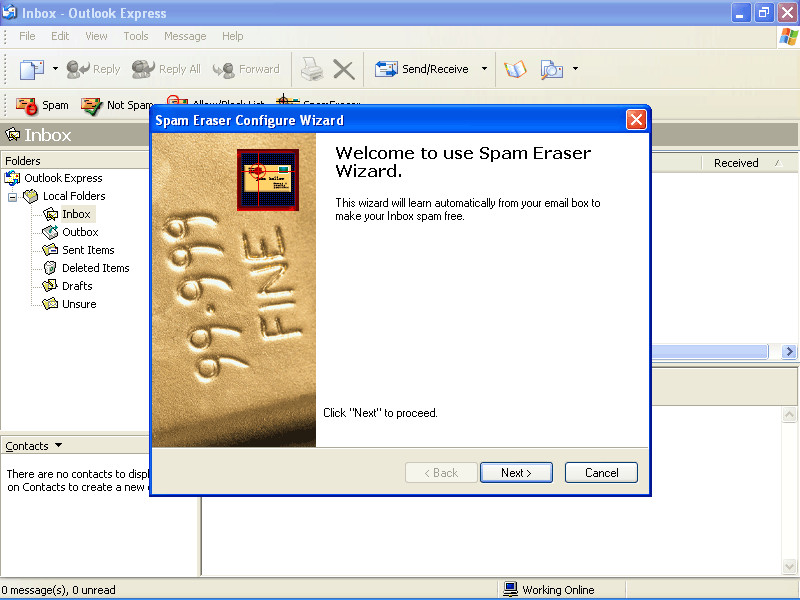Click the Inbox banner folder icon
The width and height of the screenshot is (800, 600).
click(x=13, y=135)
